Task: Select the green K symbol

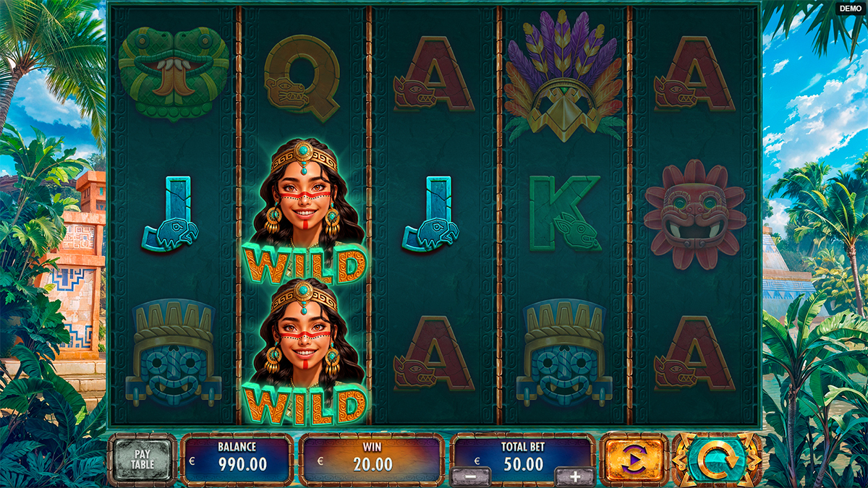Action: point(564,213)
